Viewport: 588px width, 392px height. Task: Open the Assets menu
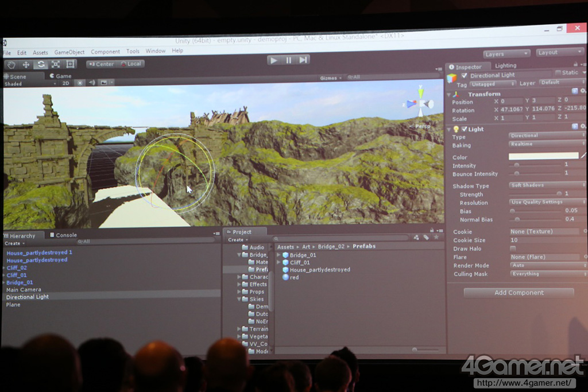click(x=40, y=53)
